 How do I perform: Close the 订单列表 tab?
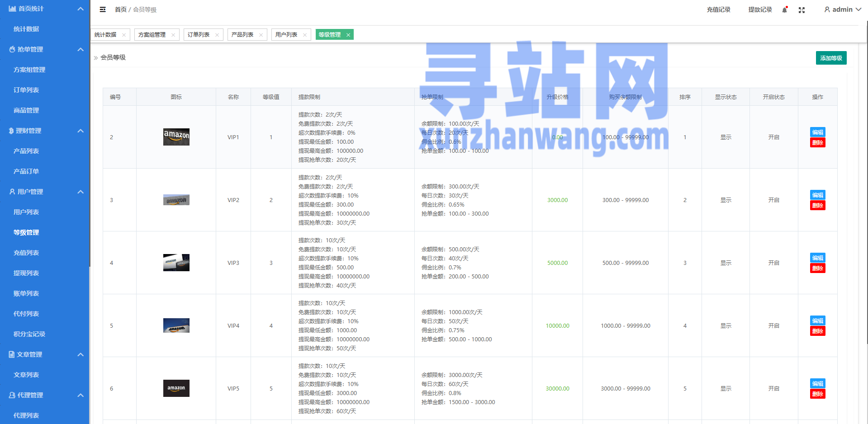217,35
